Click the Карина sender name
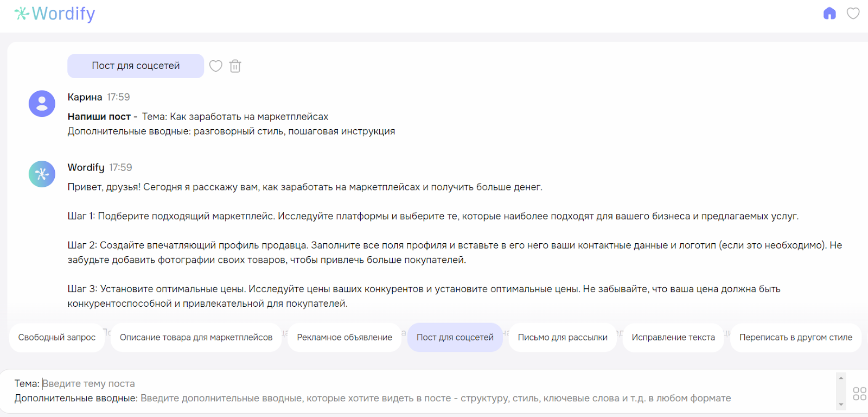 click(x=85, y=97)
